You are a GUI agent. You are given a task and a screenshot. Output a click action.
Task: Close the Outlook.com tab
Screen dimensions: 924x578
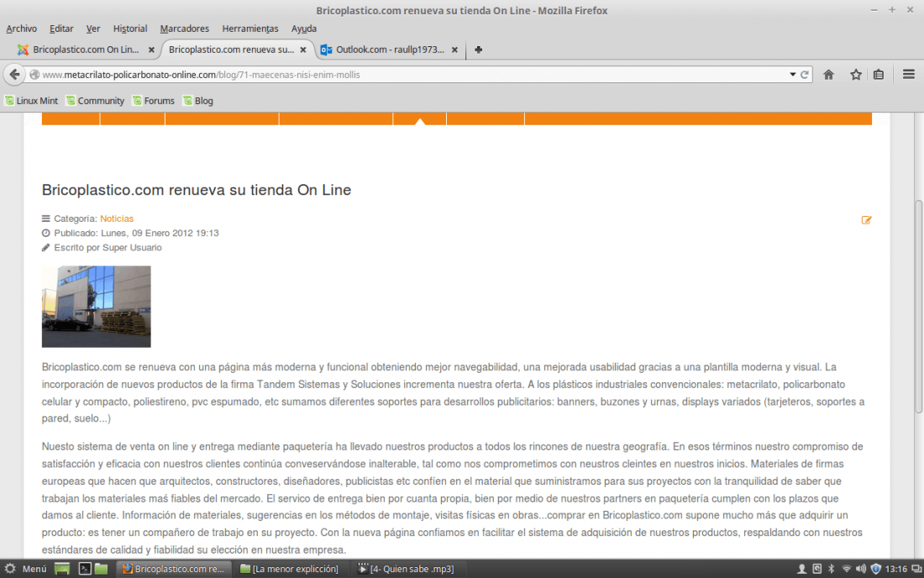(454, 50)
